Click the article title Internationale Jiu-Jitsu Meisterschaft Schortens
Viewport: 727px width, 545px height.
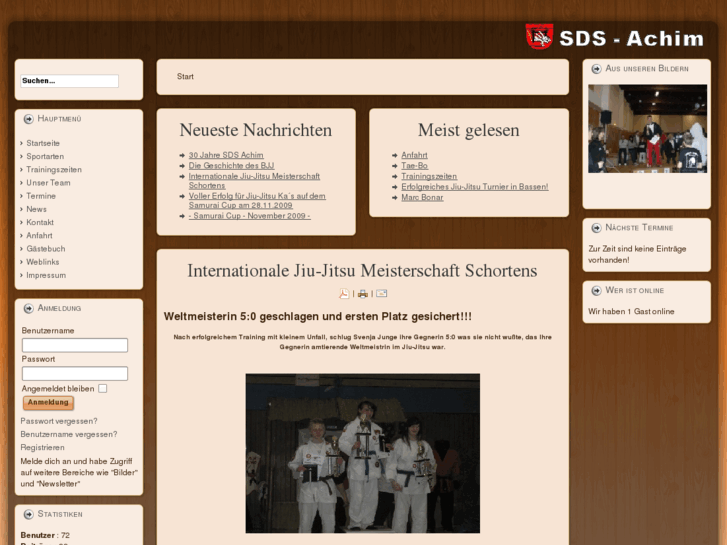[x=362, y=271]
